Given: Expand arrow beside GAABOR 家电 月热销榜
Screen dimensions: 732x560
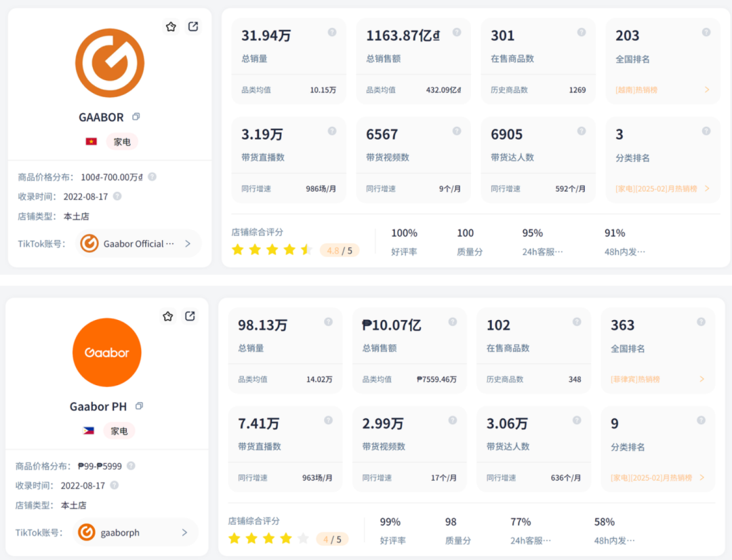Looking at the screenshot, I should coord(707,188).
